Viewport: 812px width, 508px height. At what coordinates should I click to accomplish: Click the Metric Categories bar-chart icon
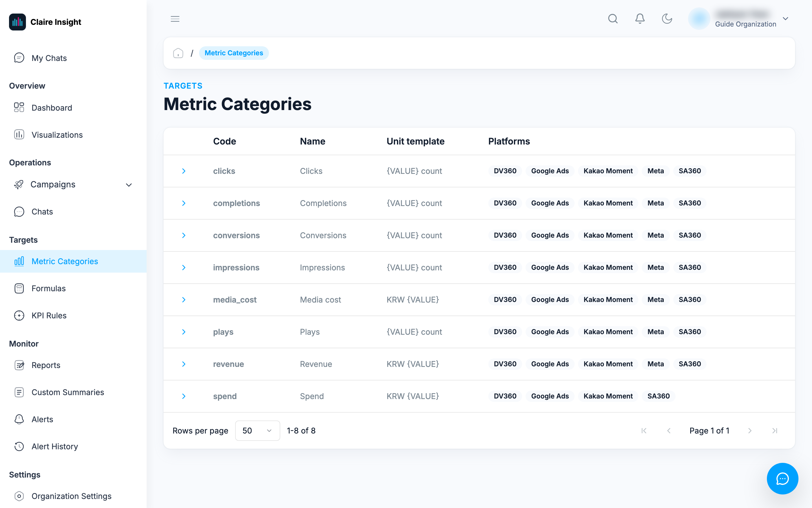click(19, 261)
